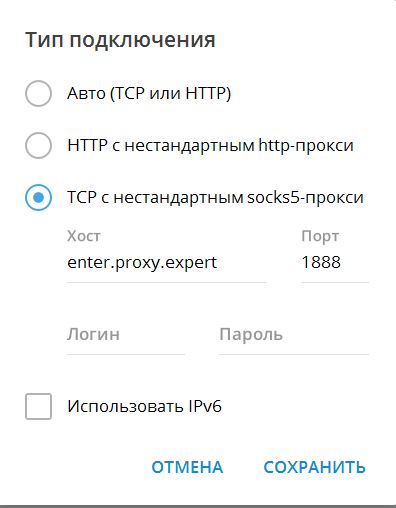Choose the HTTP http-прокси radio circle
The height and width of the screenshot is (508, 396).
point(38,145)
